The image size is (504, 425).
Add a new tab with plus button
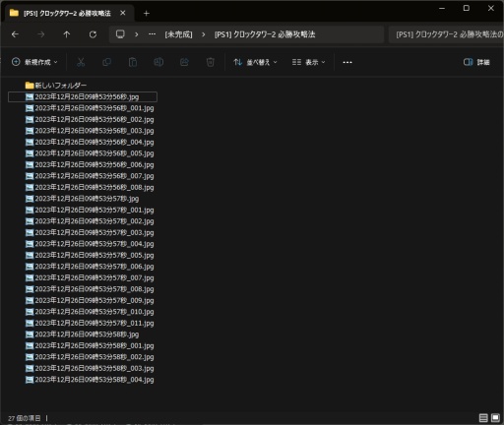(147, 13)
